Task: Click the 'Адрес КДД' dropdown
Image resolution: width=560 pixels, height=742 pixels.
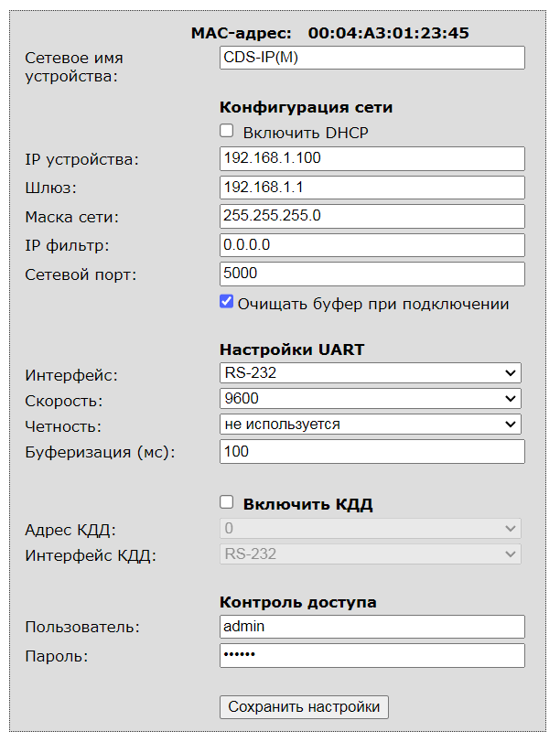Action: click(x=371, y=529)
